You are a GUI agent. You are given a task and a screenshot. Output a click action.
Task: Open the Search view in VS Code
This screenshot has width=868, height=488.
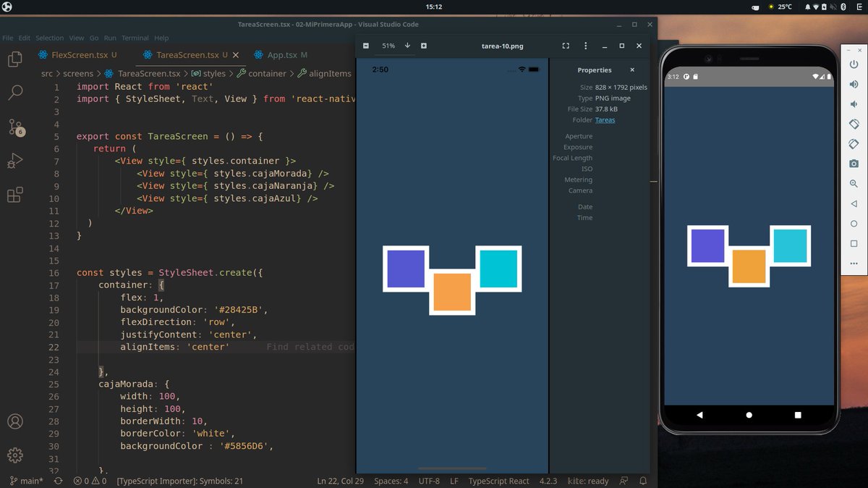tap(14, 93)
